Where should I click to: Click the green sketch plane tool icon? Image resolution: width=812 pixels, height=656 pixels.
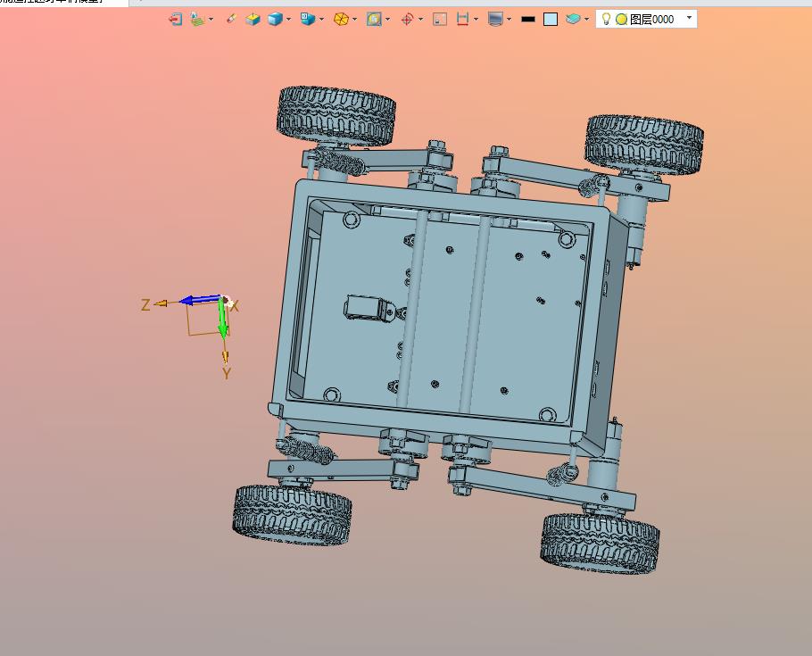point(197,20)
